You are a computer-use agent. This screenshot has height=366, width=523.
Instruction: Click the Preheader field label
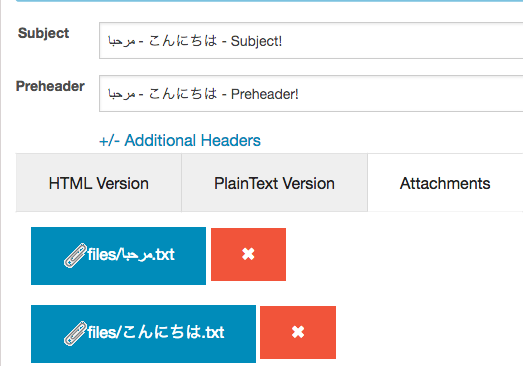[50, 86]
